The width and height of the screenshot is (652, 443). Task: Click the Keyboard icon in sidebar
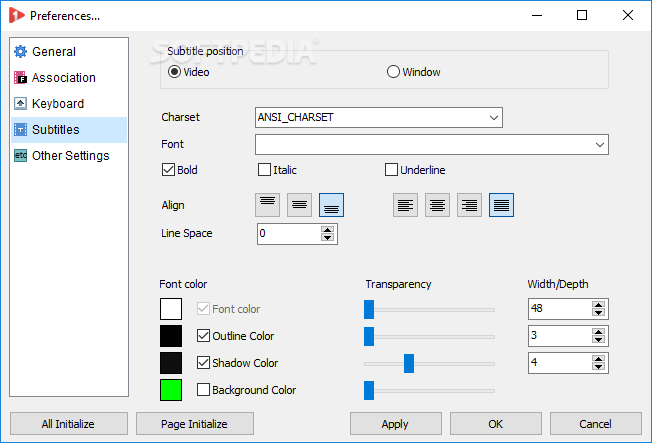[x=20, y=103]
